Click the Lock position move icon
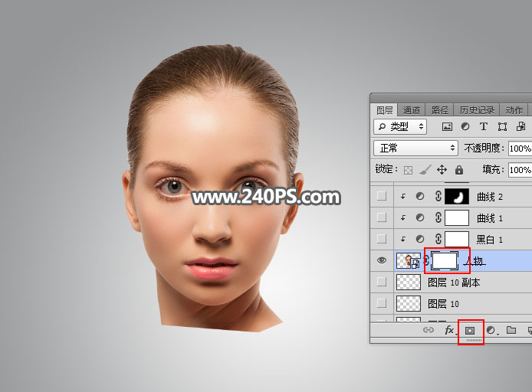532x392 pixels. click(x=442, y=169)
